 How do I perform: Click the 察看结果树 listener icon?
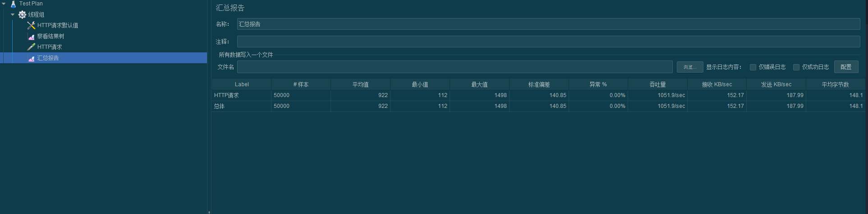click(x=31, y=37)
